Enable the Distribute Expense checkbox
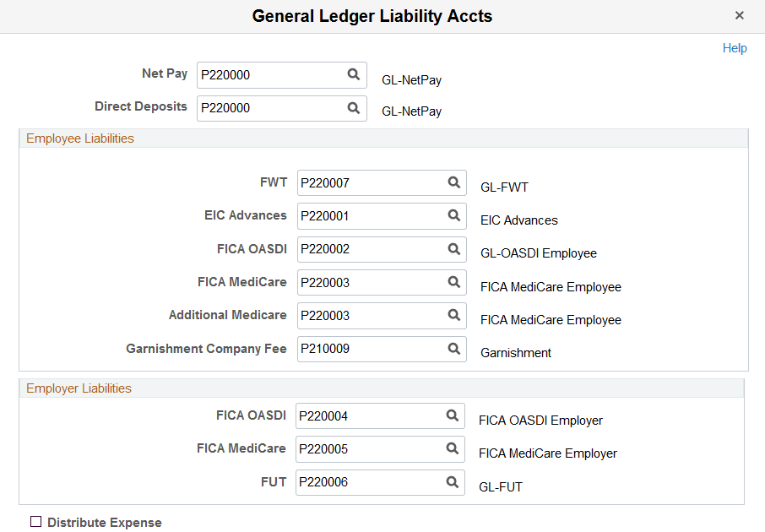The image size is (765, 532). coord(35,522)
